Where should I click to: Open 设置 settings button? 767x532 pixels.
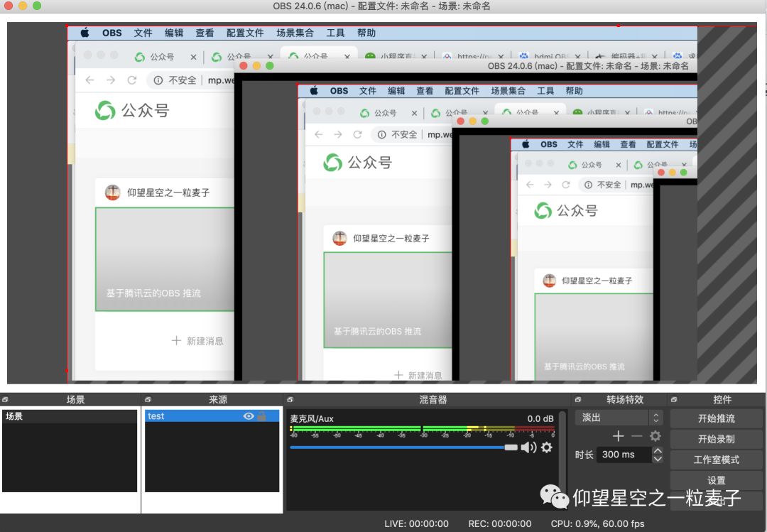coord(716,479)
